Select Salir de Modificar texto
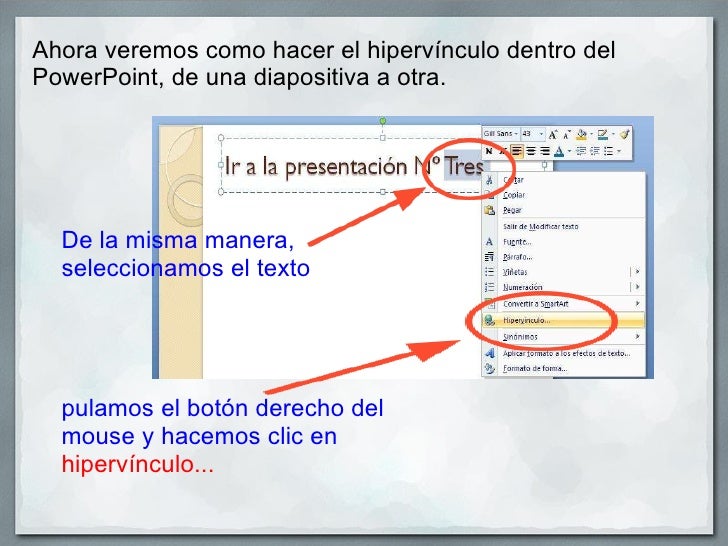 pyautogui.click(x=540, y=227)
